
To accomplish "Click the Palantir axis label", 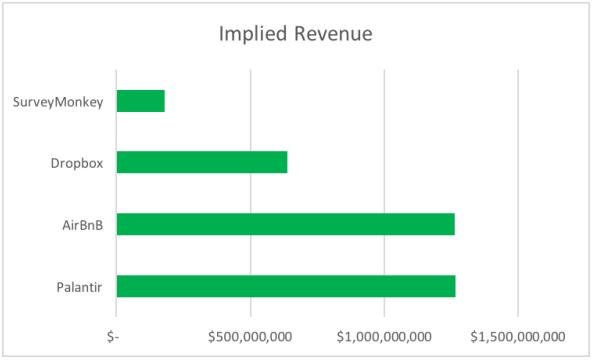I will (79, 287).
